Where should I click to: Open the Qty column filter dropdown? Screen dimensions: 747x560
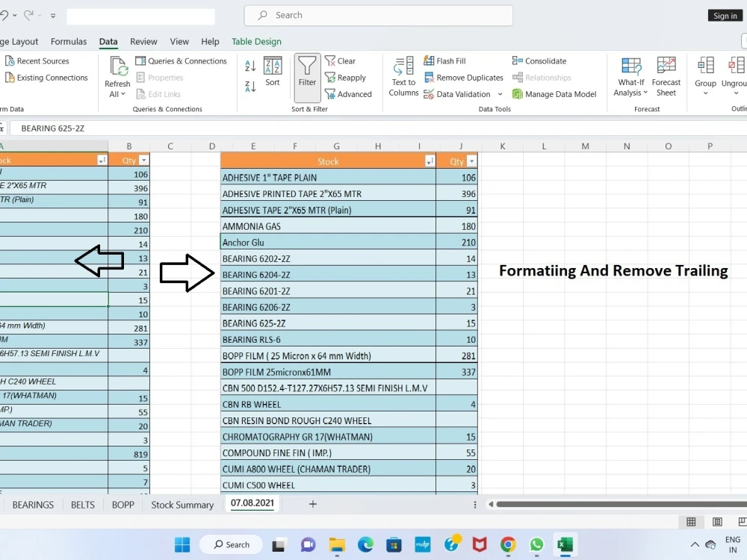pos(471,161)
